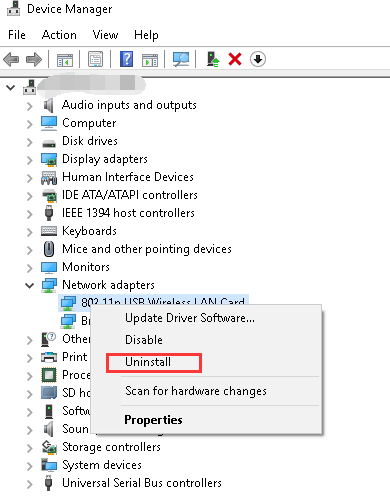Select Update Driver Software option
Image resolution: width=390 pixels, height=498 pixels.
point(190,318)
